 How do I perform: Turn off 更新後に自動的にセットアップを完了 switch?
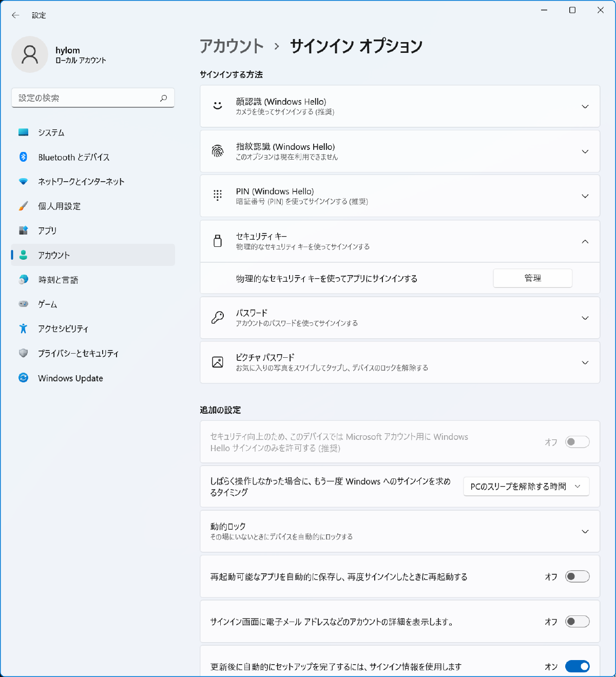577,666
